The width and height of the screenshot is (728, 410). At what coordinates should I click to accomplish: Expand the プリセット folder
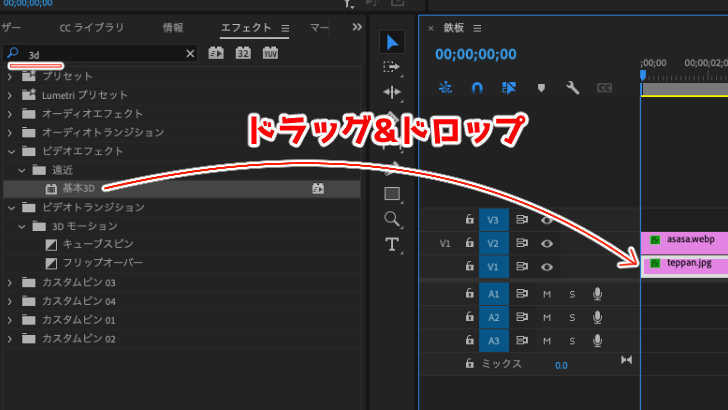(x=10, y=76)
